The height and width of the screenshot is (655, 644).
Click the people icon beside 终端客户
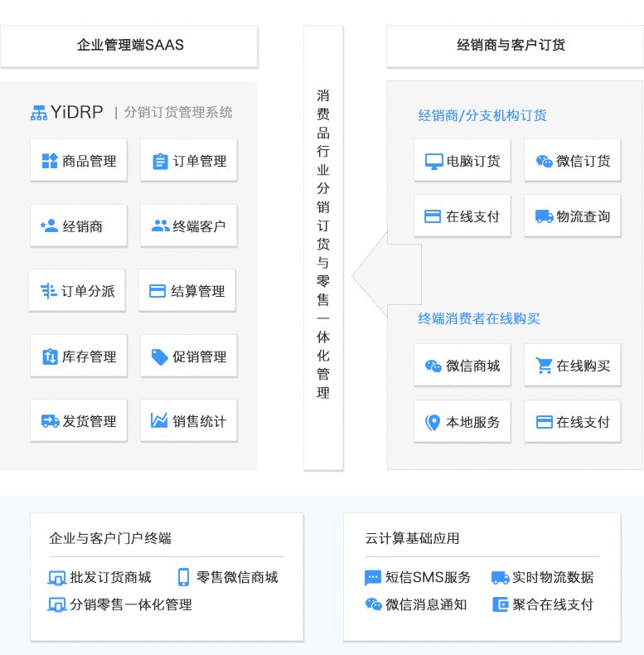pyautogui.click(x=160, y=226)
